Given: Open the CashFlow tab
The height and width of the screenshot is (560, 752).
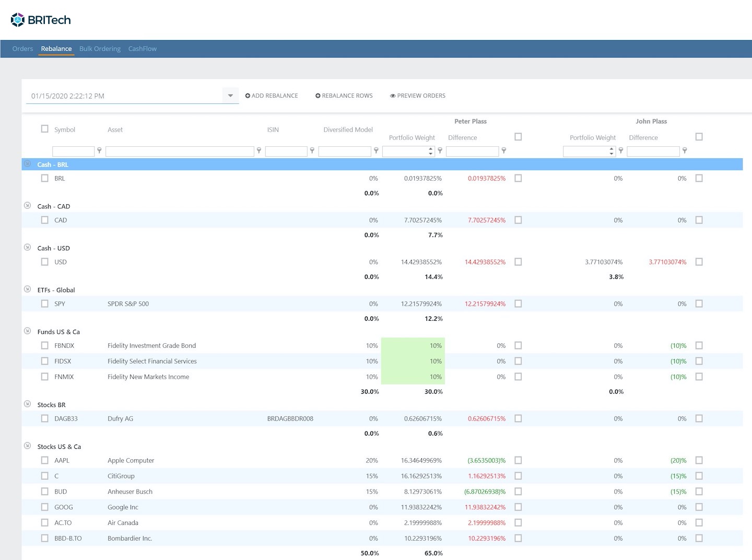Looking at the screenshot, I should (143, 49).
